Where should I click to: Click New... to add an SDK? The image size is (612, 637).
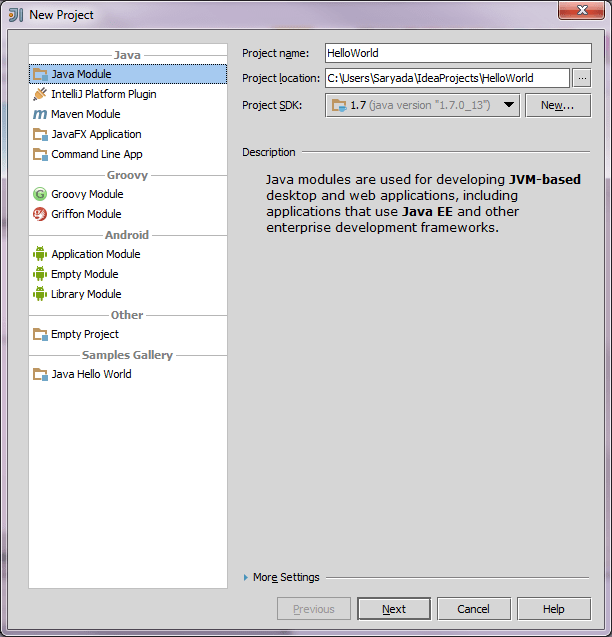coord(558,106)
